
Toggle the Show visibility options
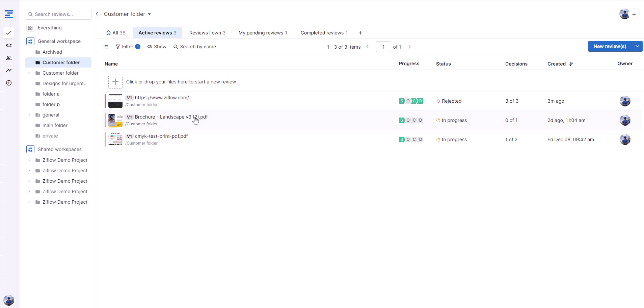157,47
